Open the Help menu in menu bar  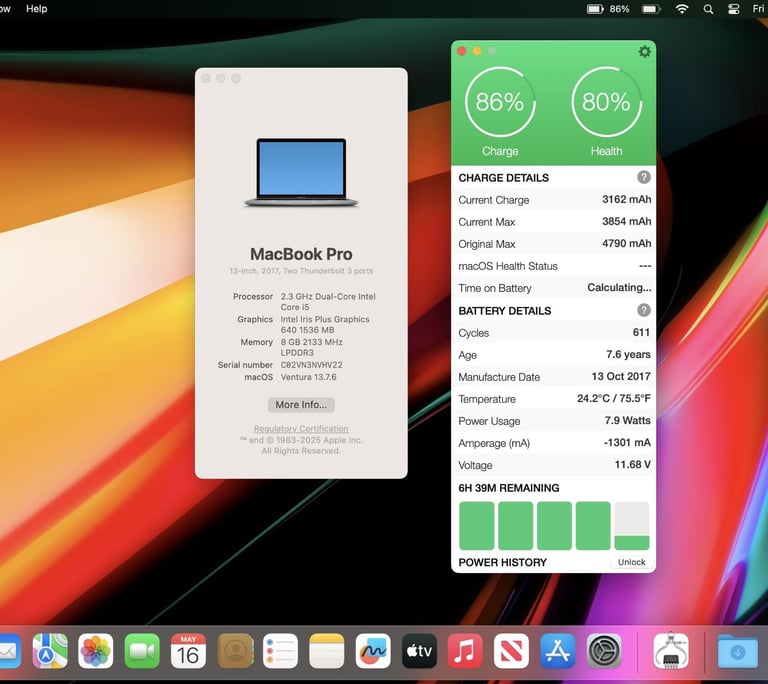37,9
